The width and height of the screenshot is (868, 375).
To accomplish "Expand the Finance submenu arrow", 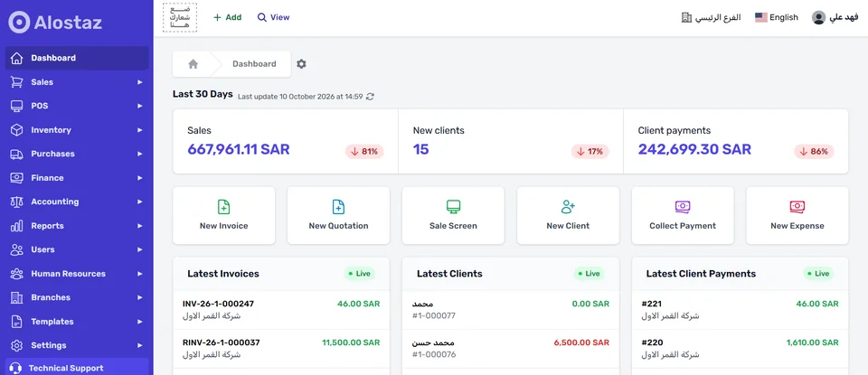I will [x=139, y=178].
